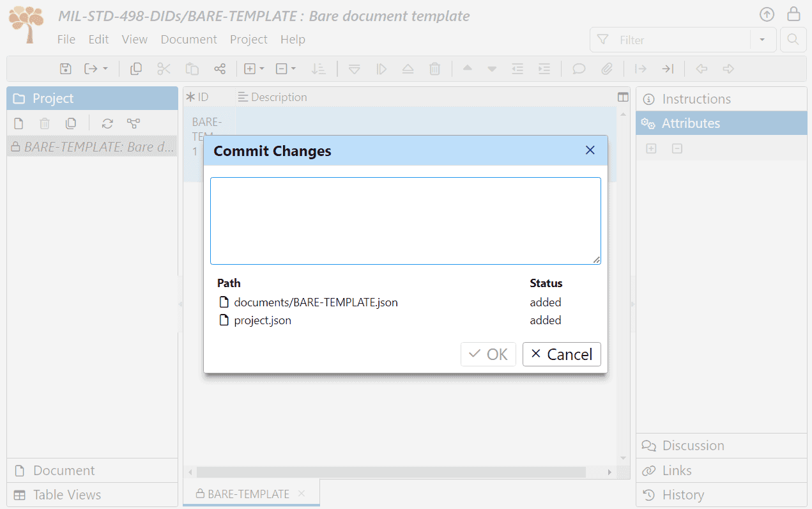Click the padlock icon at top right

pyautogui.click(x=793, y=14)
